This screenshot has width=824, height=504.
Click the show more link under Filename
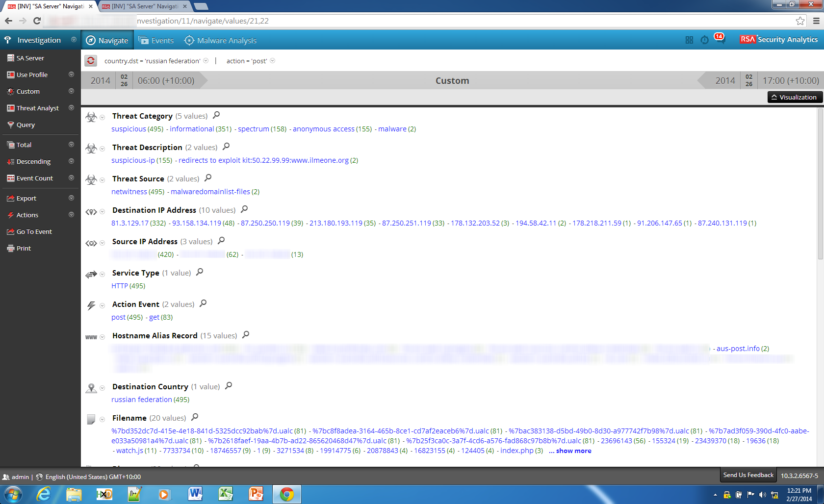pos(570,451)
